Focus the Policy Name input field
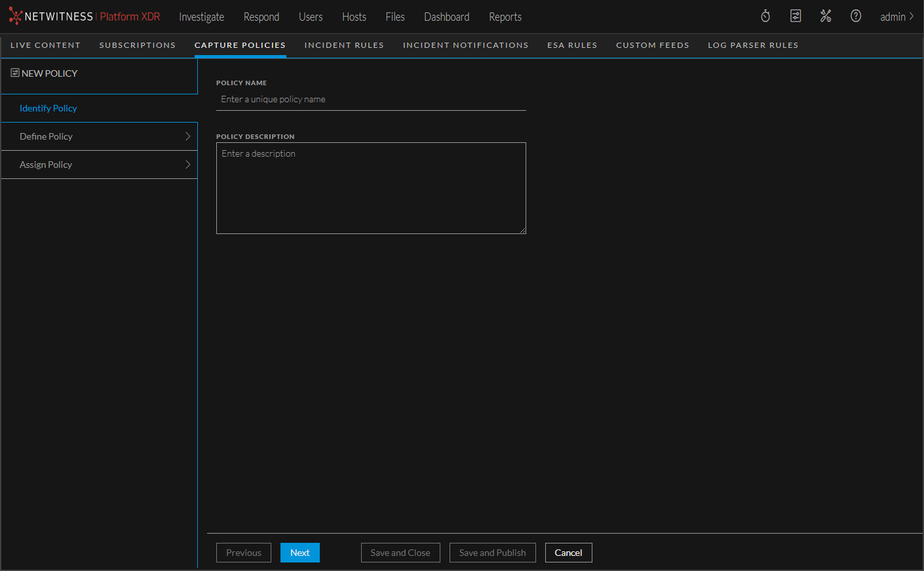 click(x=371, y=100)
